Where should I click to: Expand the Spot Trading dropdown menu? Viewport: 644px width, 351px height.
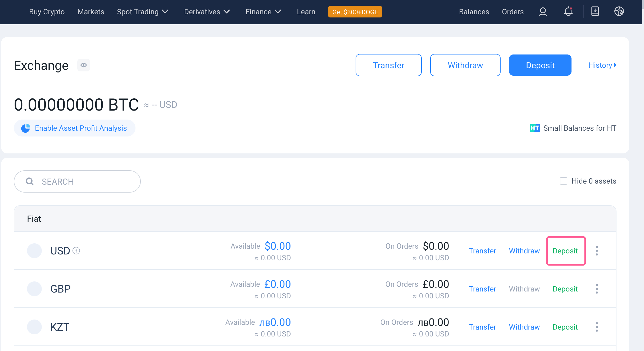tap(142, 12)
